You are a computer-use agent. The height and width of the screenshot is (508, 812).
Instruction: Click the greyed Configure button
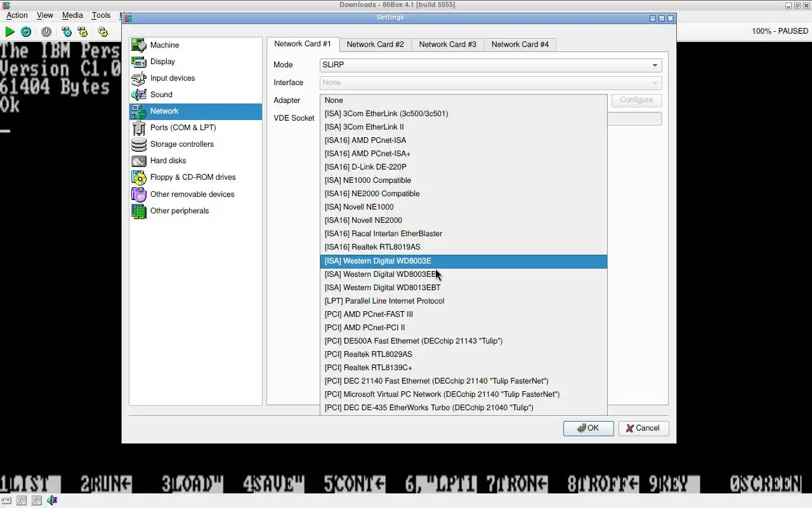pyautogui.click(x=636, y=100)
